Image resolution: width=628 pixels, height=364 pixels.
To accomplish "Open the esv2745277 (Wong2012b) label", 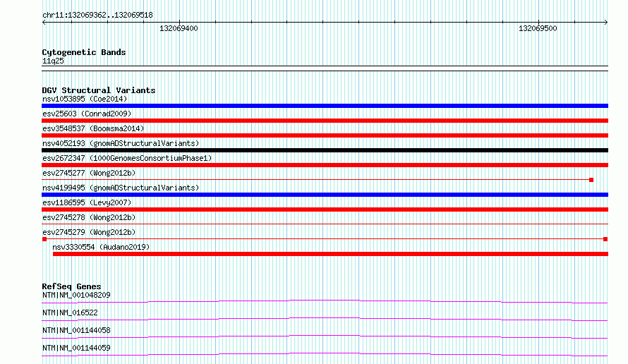I will pyautogui.click(x=89, y=173).
